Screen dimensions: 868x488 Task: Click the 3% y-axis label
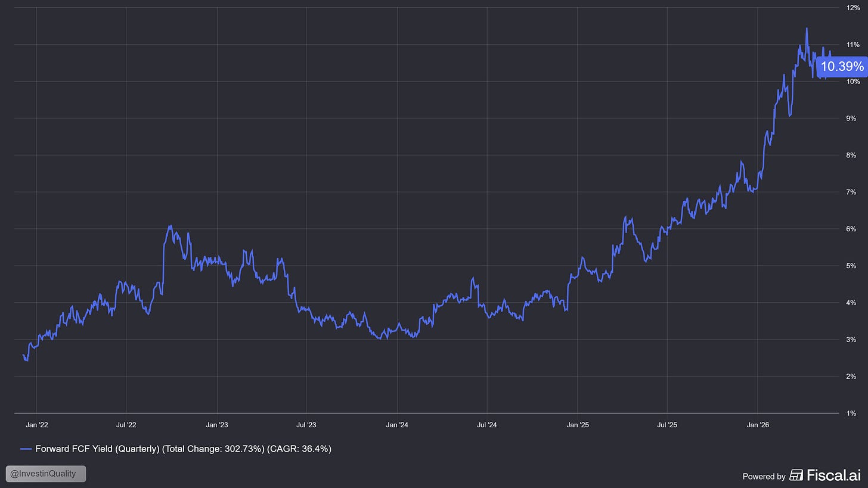(x=852, y=340)
